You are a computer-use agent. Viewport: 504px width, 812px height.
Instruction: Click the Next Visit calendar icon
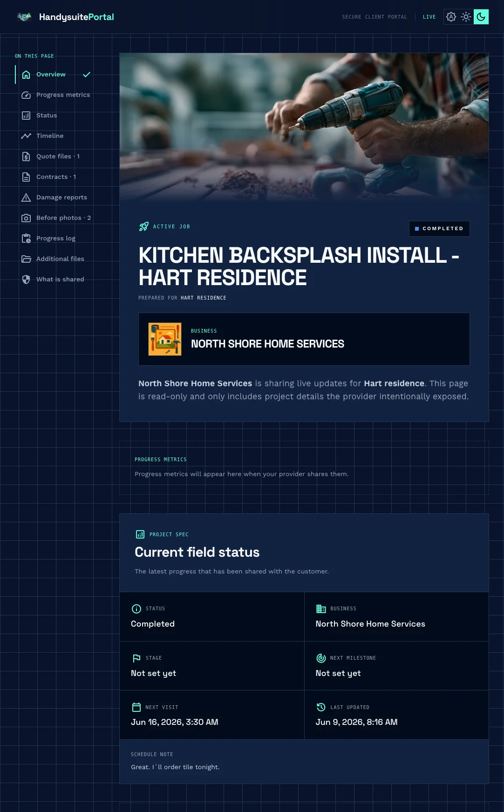(x=136, y=707)
